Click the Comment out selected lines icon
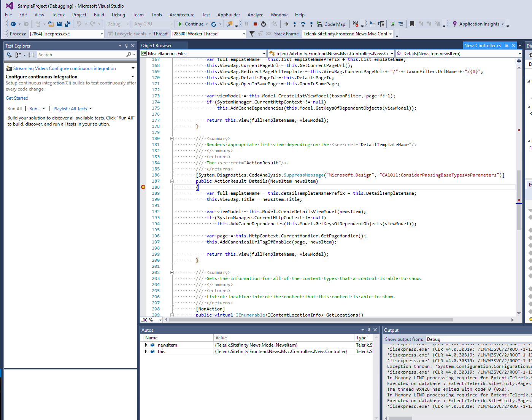This screenshot has width=532, height=420. (x=392, y=24)
